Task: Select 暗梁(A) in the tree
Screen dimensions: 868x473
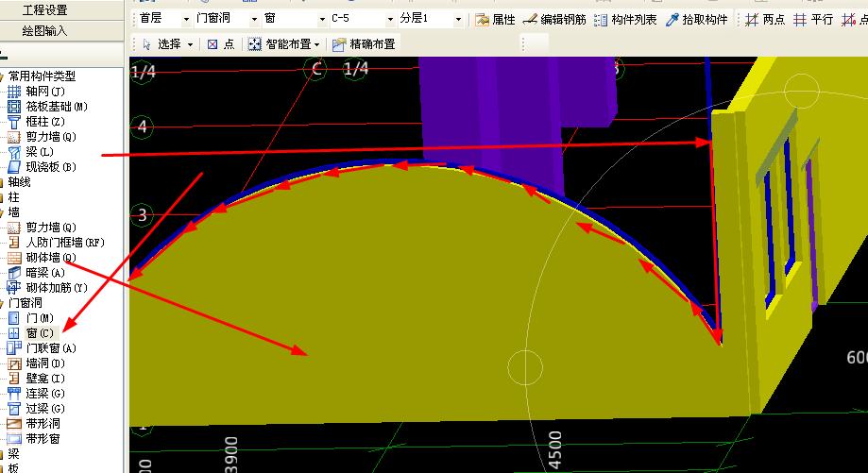Action: pos(45,272)
